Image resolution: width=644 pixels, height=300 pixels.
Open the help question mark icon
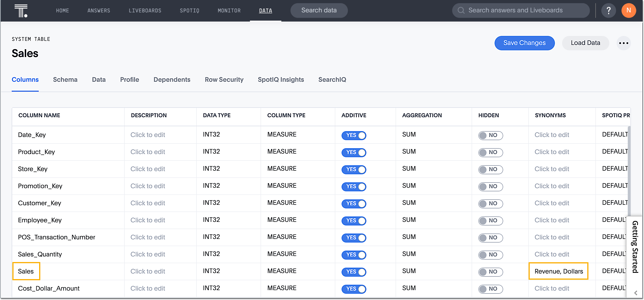(608, 11)
